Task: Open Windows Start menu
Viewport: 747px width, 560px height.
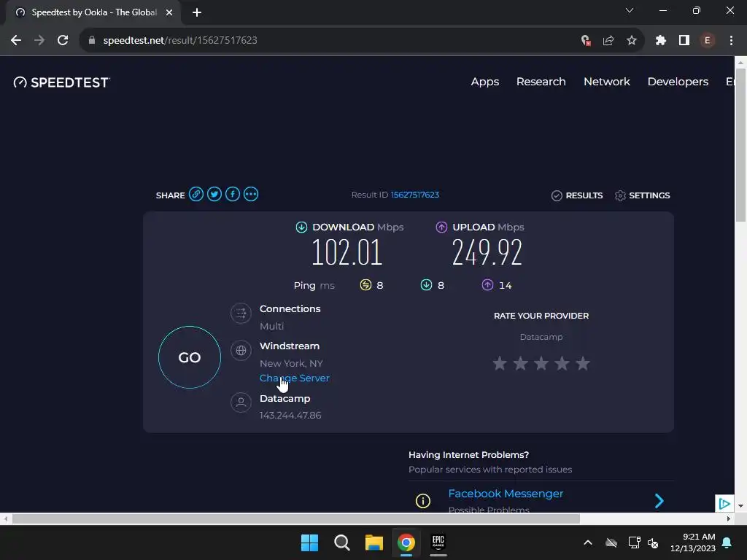Action: pos(309,542)
